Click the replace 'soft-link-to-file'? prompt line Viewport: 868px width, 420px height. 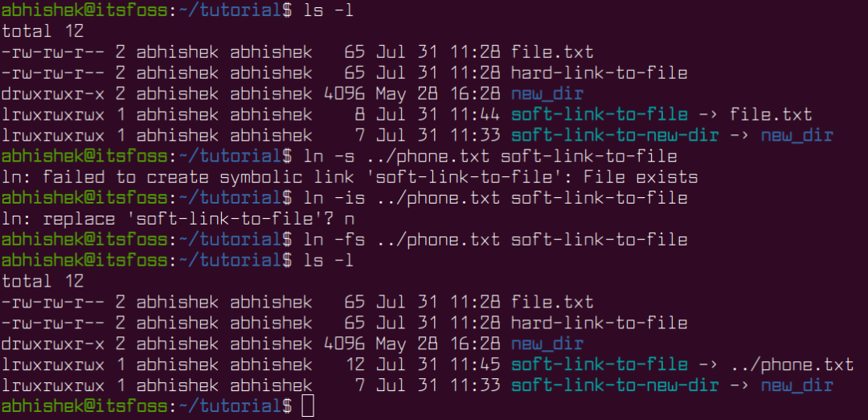(178, 219)
